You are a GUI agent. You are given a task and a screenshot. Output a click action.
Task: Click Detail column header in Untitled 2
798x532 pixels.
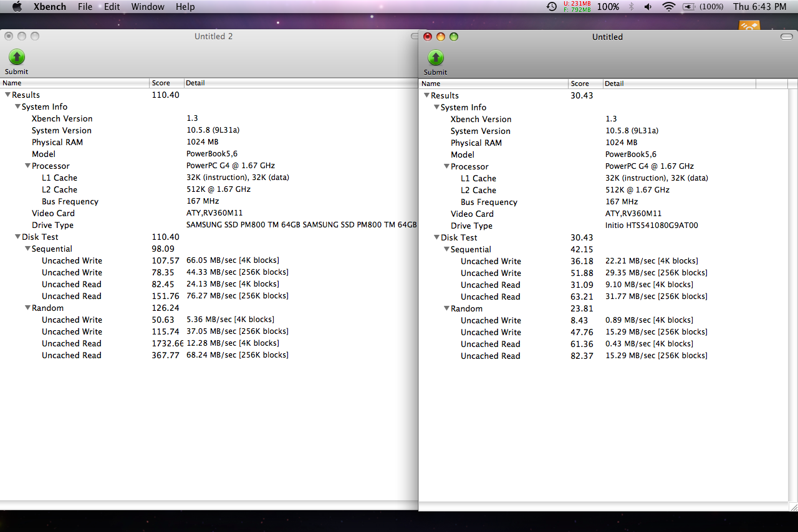click(x=301, y=83)
